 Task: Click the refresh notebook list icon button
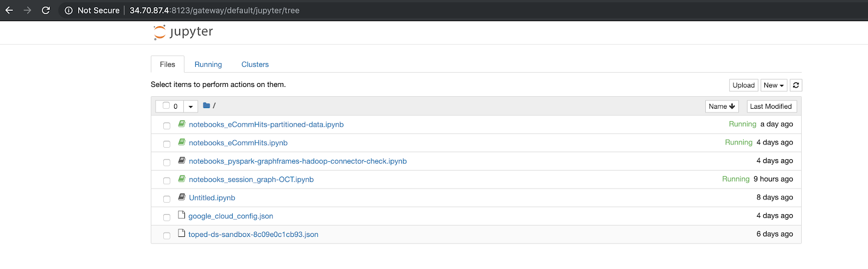(796, 85)
